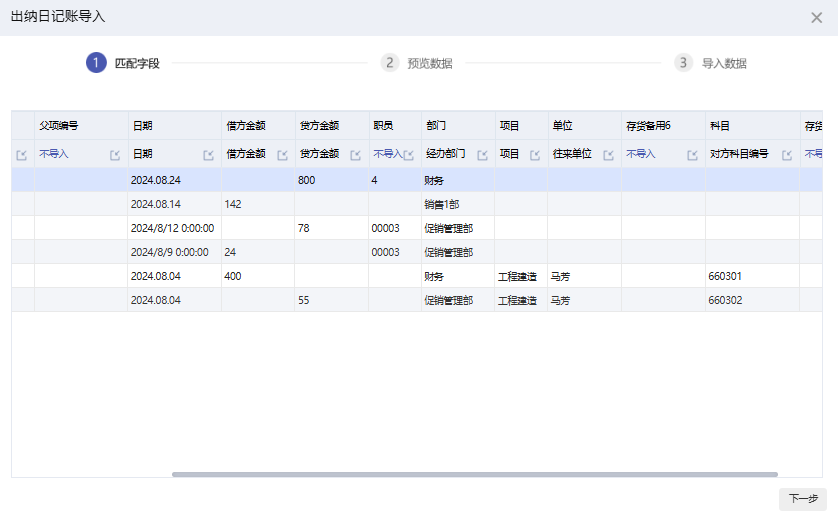Change the 不导入 mapping under 职员
The height and width of the screenshot is (521, 838).
(x=387, y=154)
